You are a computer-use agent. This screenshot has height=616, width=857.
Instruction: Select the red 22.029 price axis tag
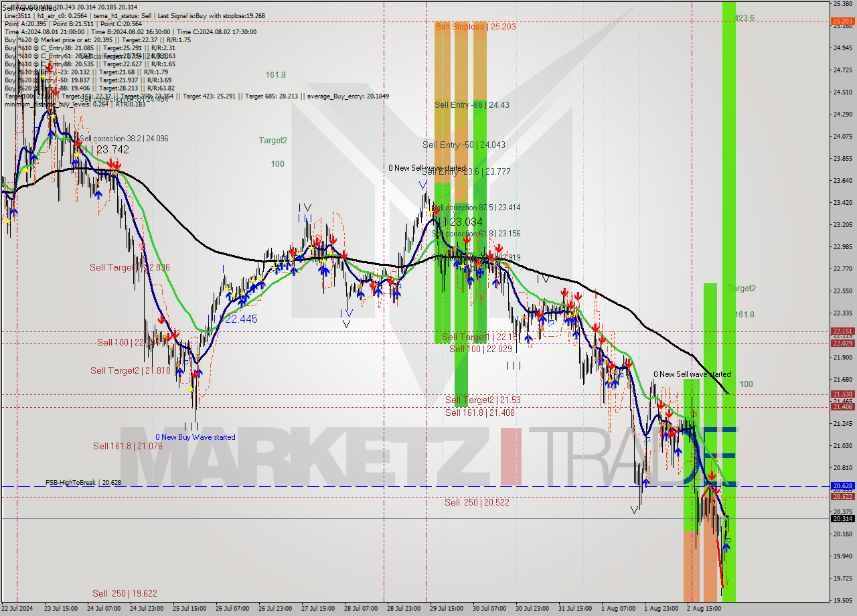pyautogui.click(x=842, y=343)
